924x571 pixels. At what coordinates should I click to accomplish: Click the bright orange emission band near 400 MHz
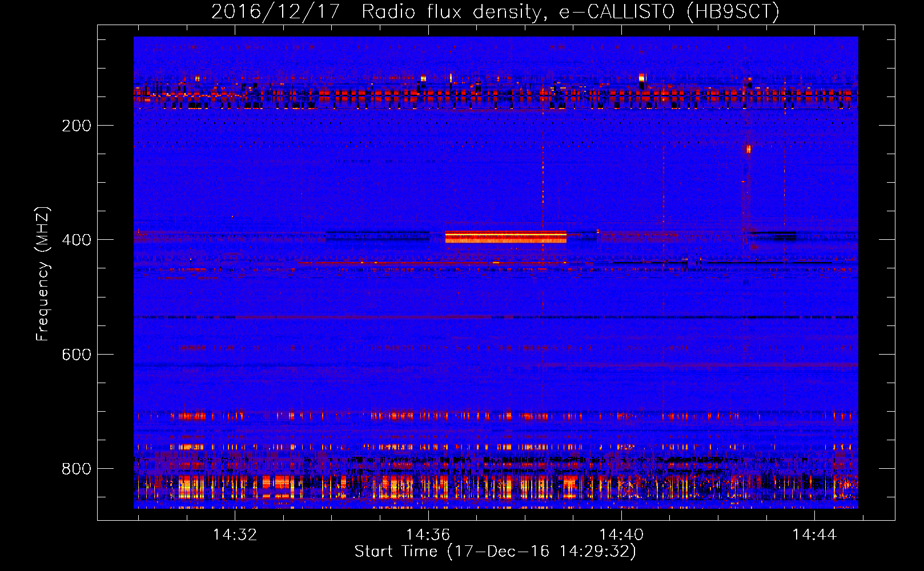[506, 237]
